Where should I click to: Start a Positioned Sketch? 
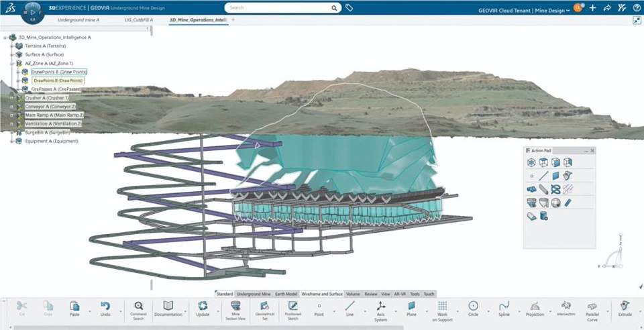pyautogui.click(x=293, y=311)
